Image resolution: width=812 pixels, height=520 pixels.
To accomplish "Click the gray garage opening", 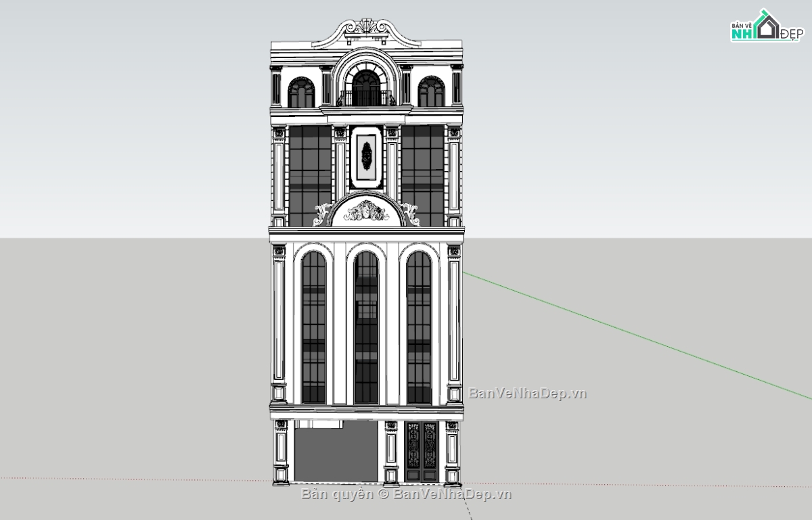I will click(336, 452).
